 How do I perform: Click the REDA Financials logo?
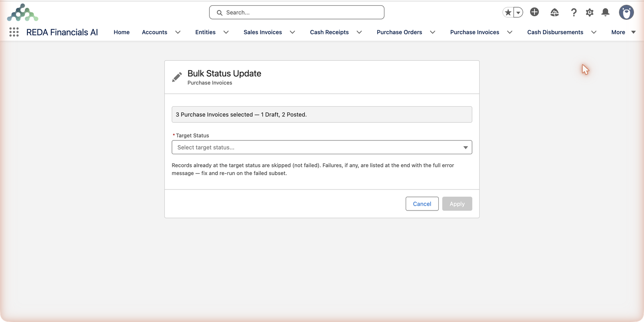23,12
